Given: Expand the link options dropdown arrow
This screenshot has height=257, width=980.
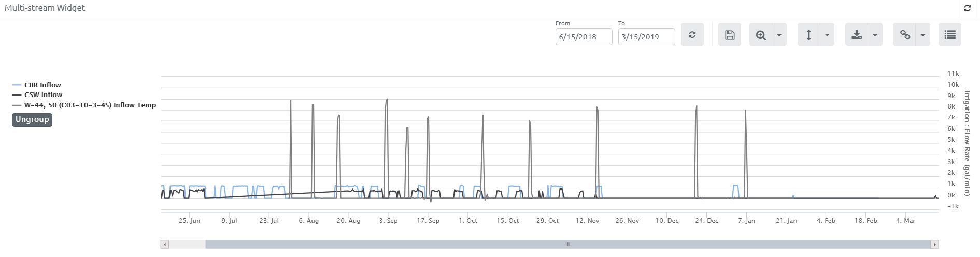Looking at the screenshot, I should click(923, 35).
